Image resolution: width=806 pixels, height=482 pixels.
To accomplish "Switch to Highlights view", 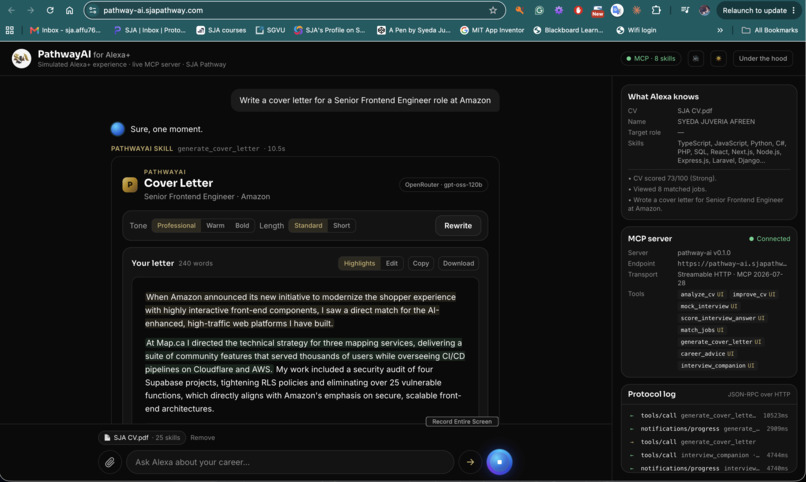I will pos(359,263).
